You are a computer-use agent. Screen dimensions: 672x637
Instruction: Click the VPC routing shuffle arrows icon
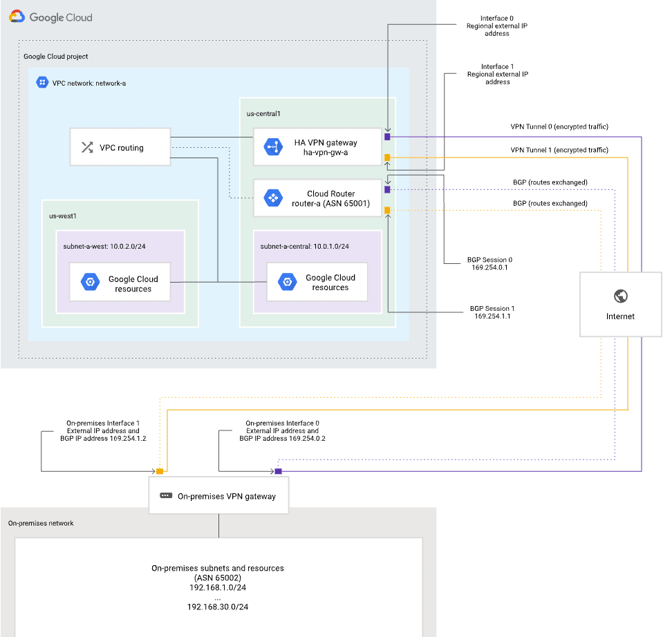coord(87,147)
